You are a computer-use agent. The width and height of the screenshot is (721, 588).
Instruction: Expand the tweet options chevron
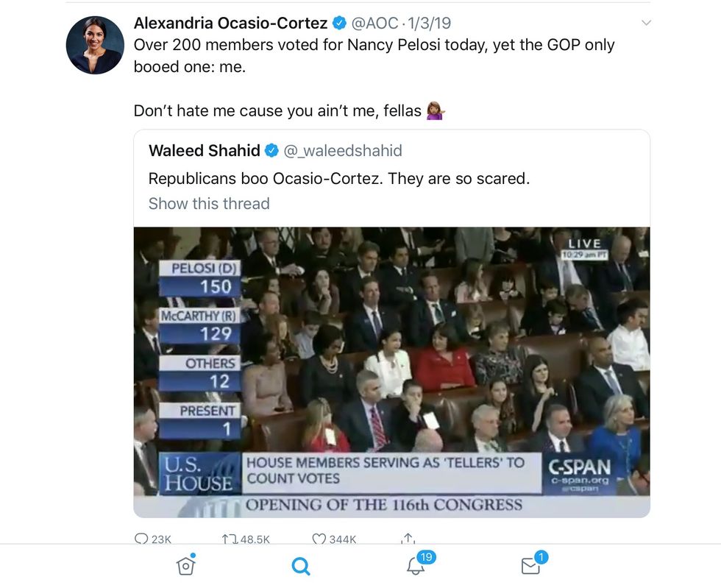(646, 24)
